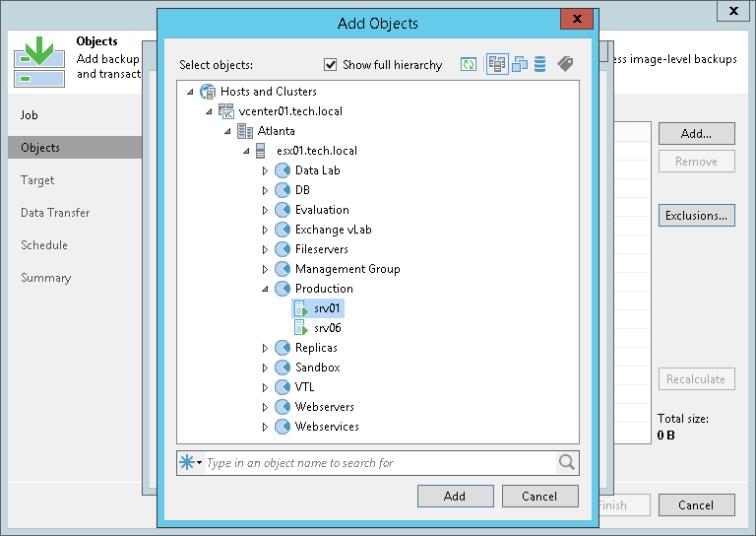Collapse the Hosts and Clusters node

coord(190,92)
